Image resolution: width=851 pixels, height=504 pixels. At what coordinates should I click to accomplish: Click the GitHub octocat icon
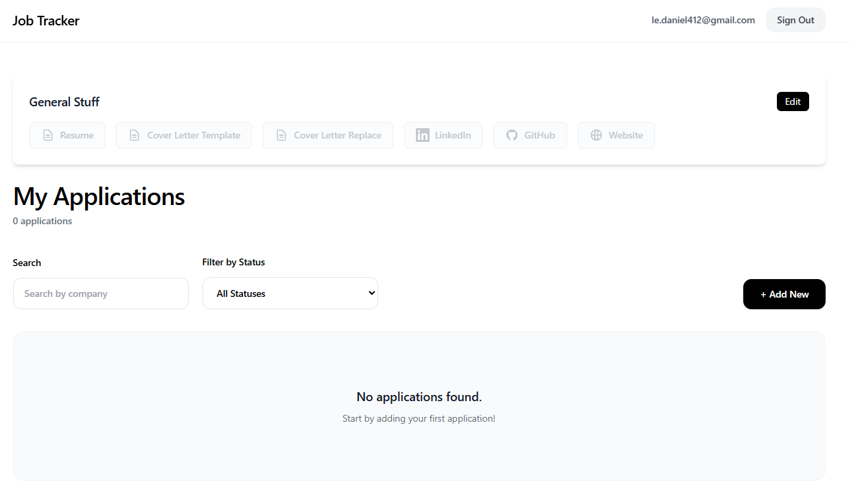(512, 136)
